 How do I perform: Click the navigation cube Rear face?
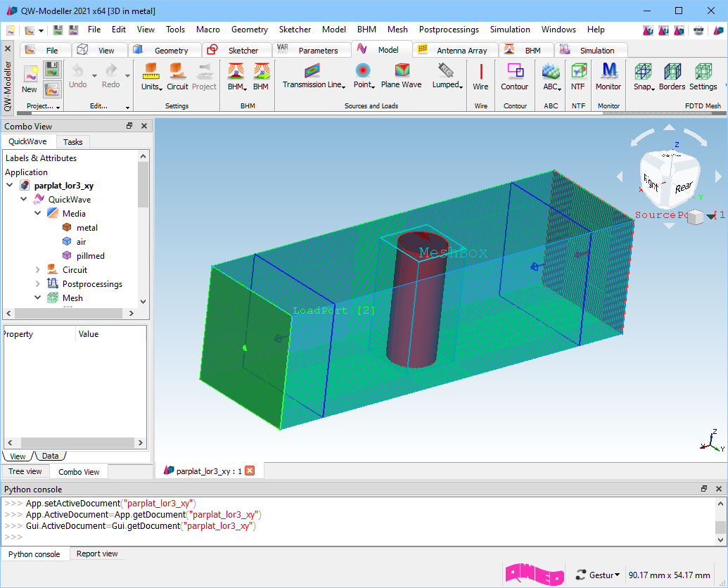683,188
